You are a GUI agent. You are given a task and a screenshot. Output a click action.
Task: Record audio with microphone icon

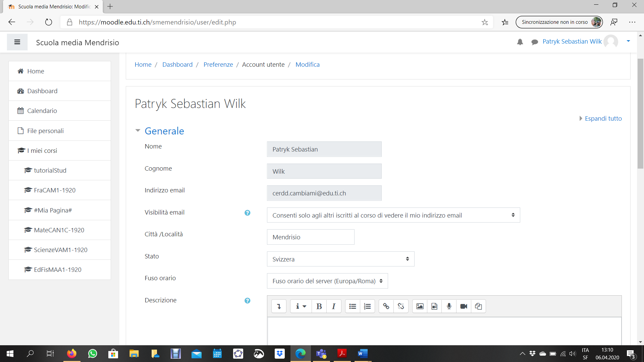[449, 306]
